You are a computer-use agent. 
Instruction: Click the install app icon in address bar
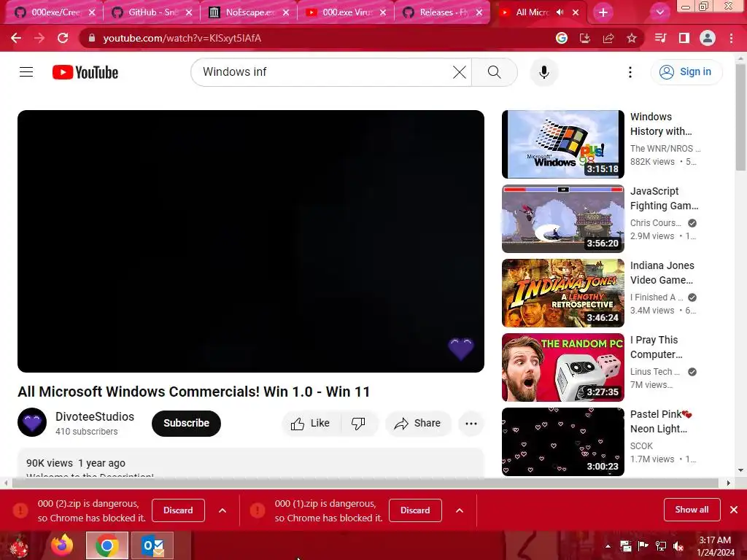(585, 38)
